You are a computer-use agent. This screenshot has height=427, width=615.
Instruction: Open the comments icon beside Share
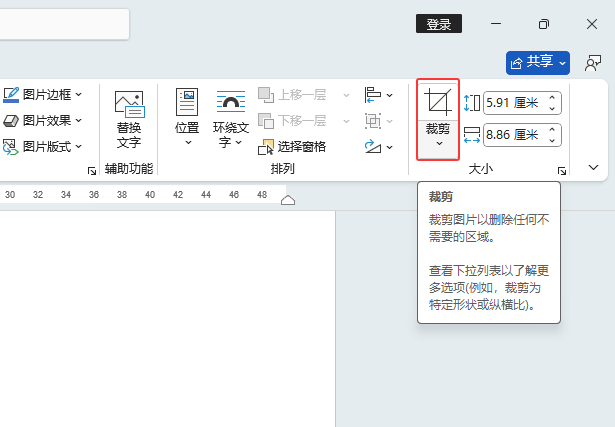click(593, 63)
